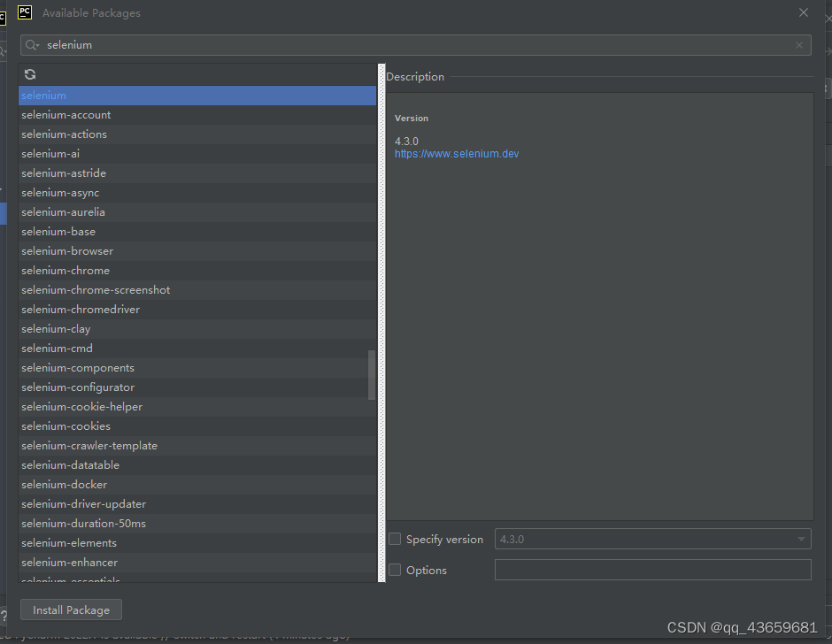Select selenium-account in the list
Viewport: 832px width, 644px height.
point(197,115)
